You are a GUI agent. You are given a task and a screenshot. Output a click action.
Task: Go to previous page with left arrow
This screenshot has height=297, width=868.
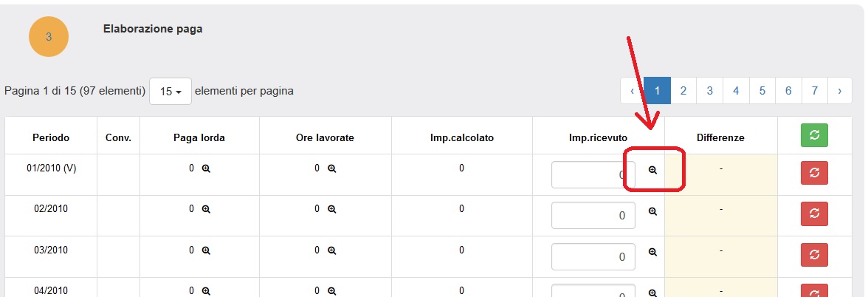click(x=633, y=91)
